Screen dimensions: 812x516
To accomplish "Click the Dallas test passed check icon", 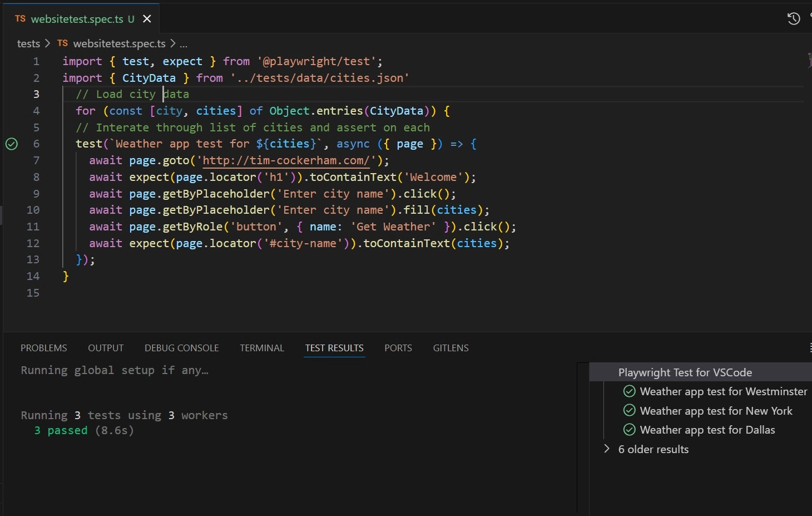I will click(x=629, y=430).
